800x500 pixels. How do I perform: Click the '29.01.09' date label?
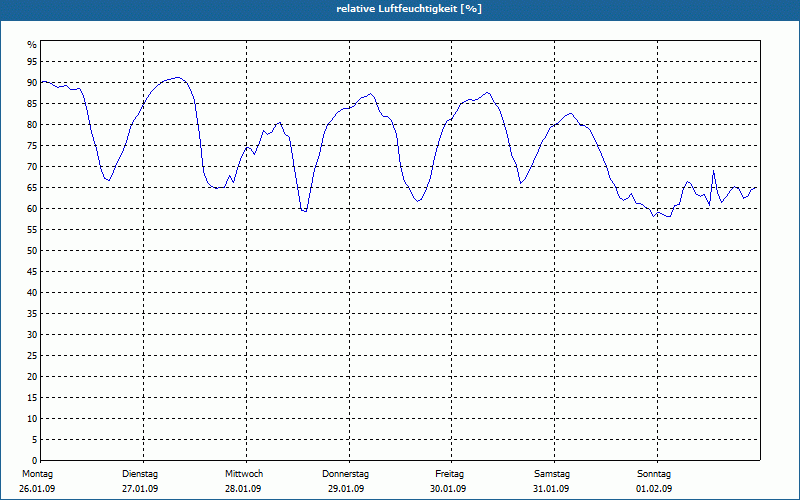pyautogui.click(x=346, y=489)
